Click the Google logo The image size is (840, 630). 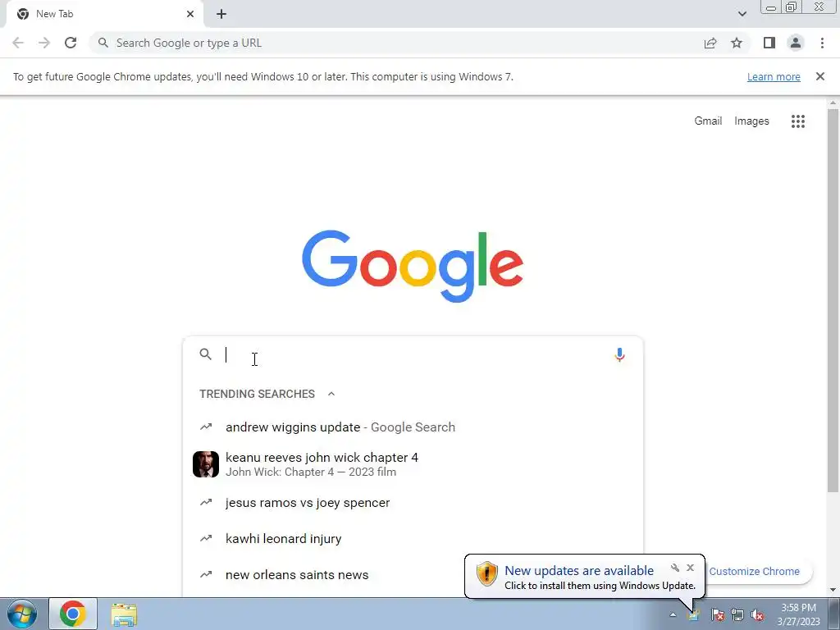(x=413, y=267)
